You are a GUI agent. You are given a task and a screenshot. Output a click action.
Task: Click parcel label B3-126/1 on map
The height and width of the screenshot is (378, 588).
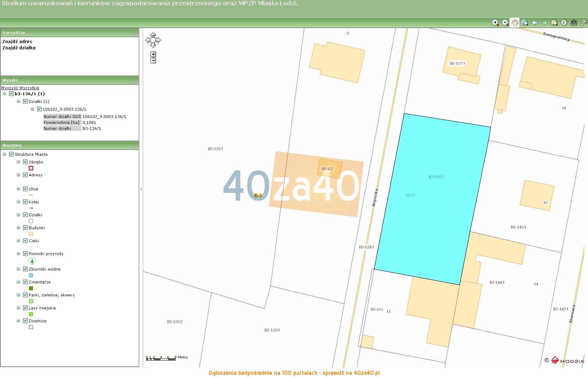tap(216, 149)
